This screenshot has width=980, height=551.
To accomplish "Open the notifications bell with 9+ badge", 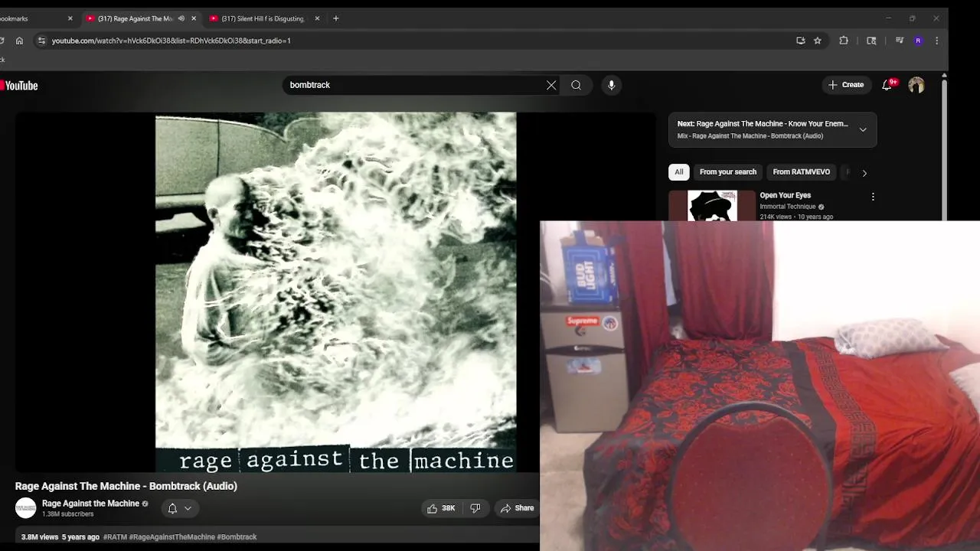I will (887, 85).
